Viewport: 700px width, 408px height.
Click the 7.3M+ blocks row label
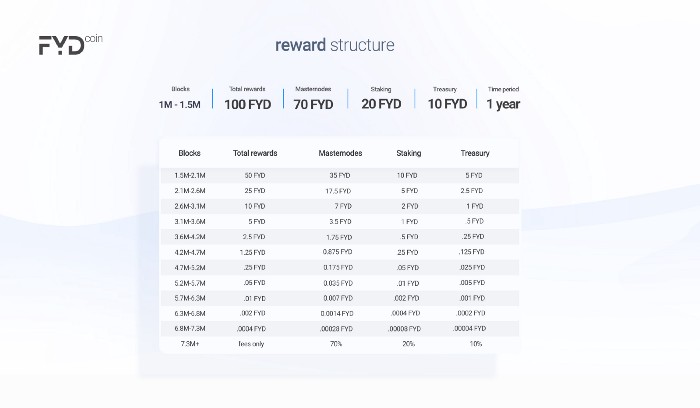click(x=190, y=344)
